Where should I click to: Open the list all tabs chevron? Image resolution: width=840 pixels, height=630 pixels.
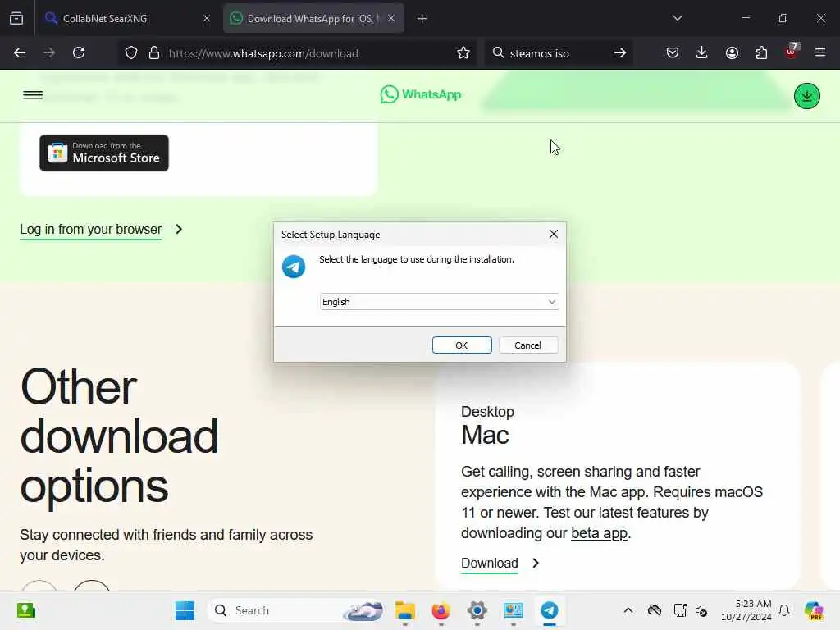click(677, 18)
